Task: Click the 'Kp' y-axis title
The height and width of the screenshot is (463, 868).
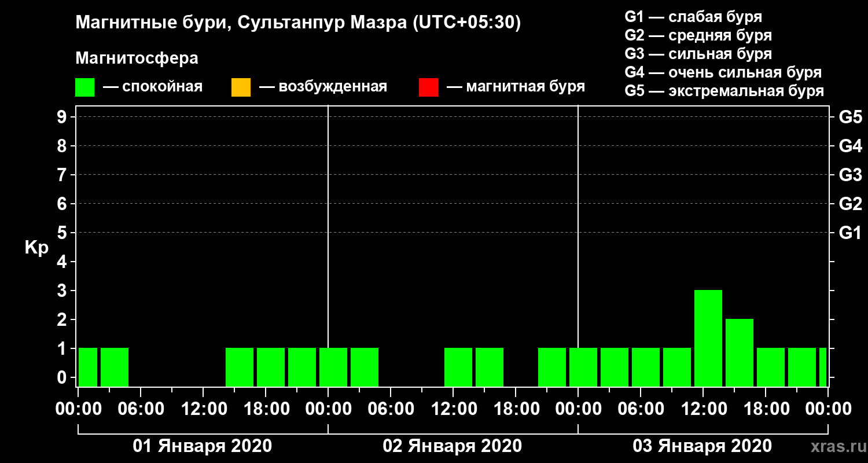Action: tap(36, 248)
